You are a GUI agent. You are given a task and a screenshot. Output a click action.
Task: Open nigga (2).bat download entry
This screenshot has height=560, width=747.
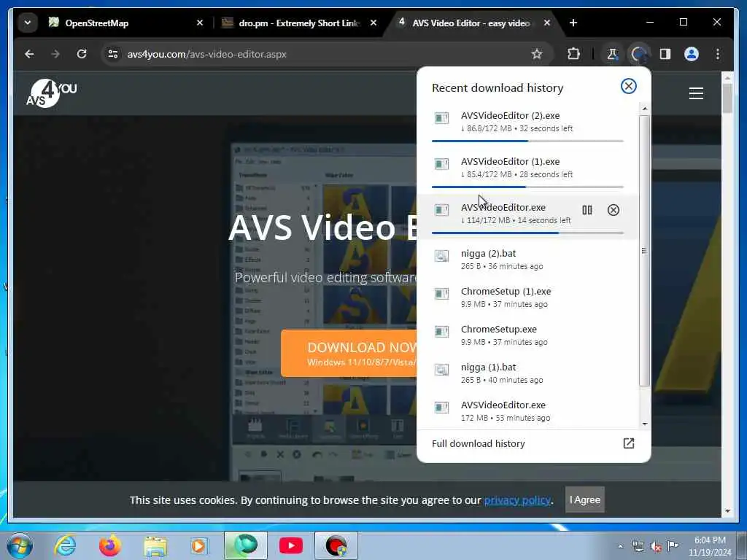point(527,260)
